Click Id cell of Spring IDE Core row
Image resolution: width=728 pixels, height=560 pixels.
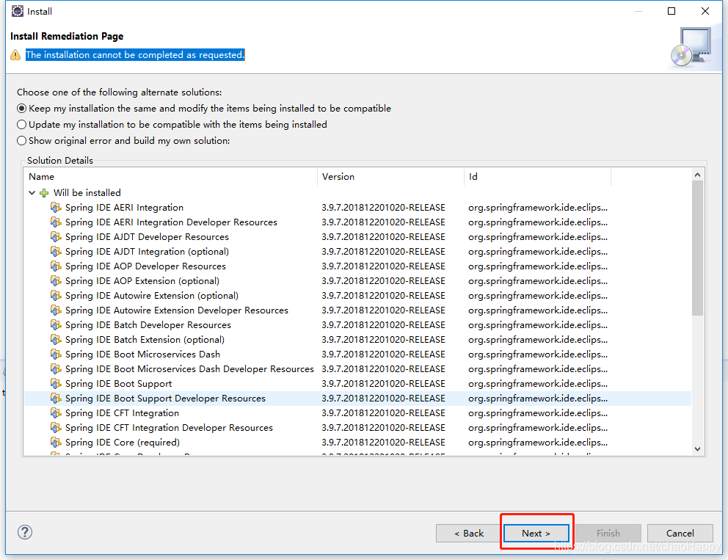click(538, 443)
